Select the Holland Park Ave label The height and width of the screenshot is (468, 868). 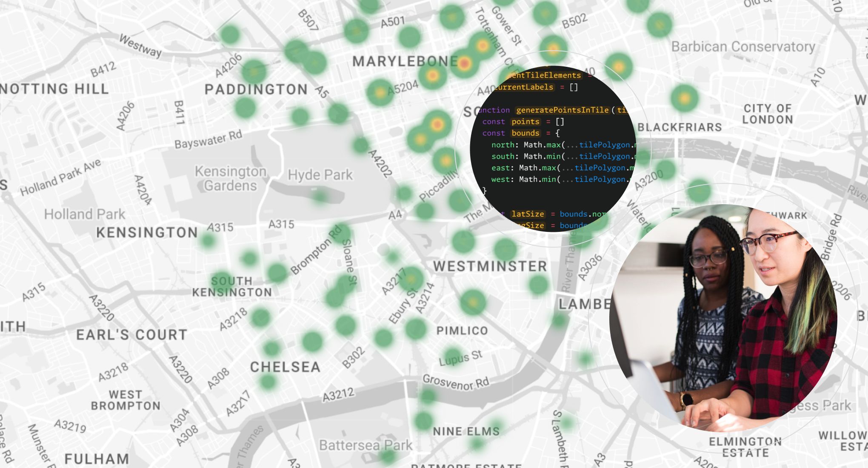[61, 177]
